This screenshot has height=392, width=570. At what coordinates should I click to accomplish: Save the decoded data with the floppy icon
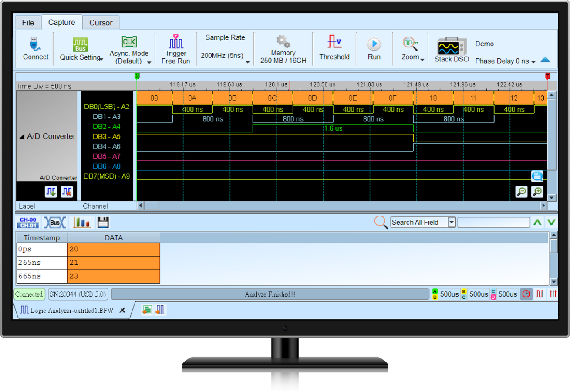click(103, 222)
